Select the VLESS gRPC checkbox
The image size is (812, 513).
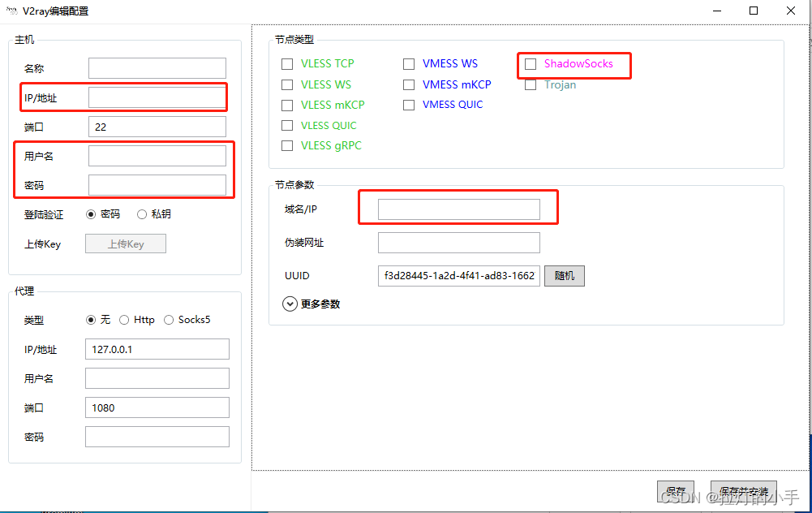click(287, 145)
